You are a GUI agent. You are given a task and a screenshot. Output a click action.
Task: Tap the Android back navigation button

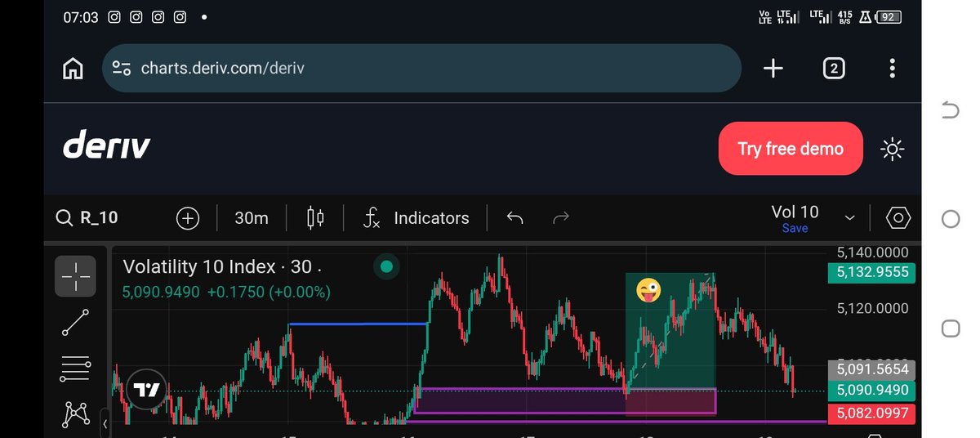(x=951, y=110)
